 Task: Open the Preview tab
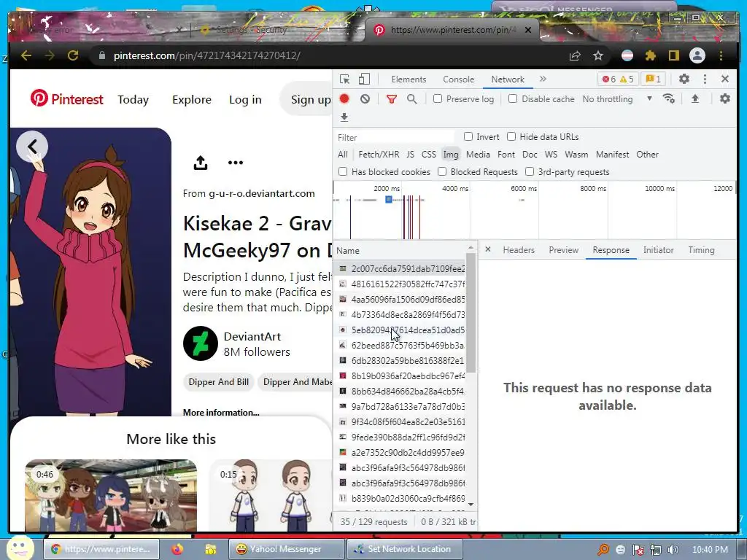(564, 250)
